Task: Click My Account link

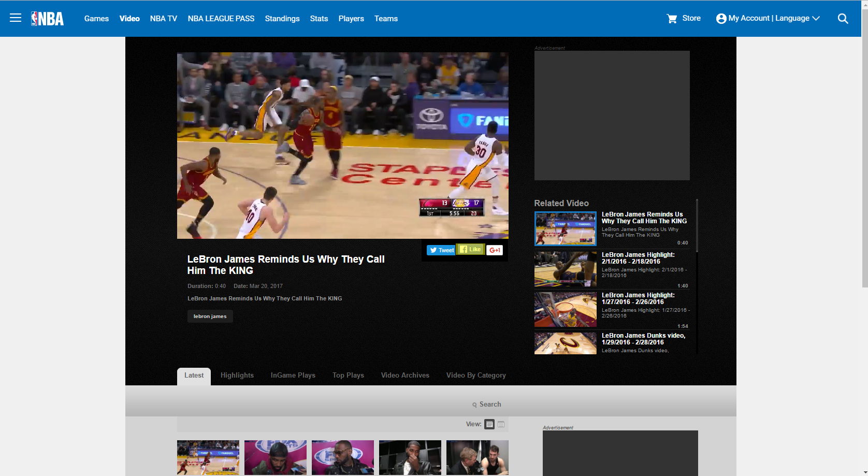Action: pos(749,18)
